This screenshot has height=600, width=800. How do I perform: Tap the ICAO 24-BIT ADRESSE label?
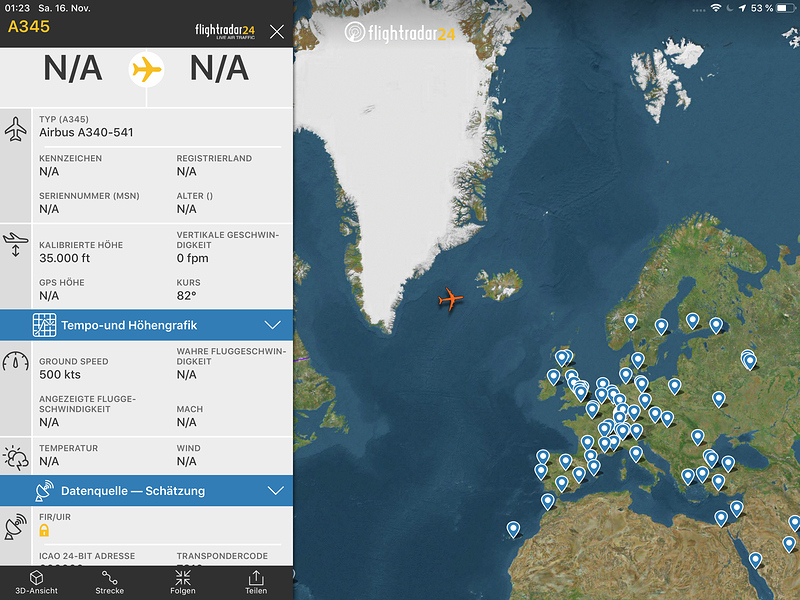[x=87, y=556]
